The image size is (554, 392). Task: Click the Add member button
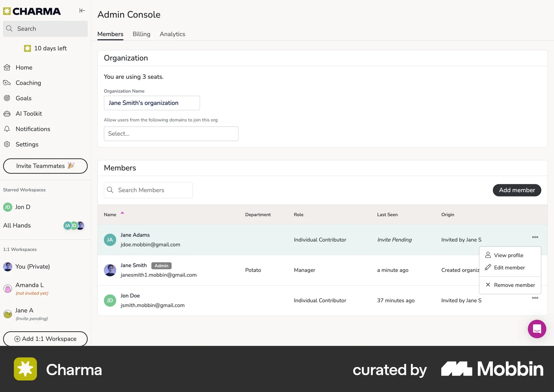click(517, 190)
